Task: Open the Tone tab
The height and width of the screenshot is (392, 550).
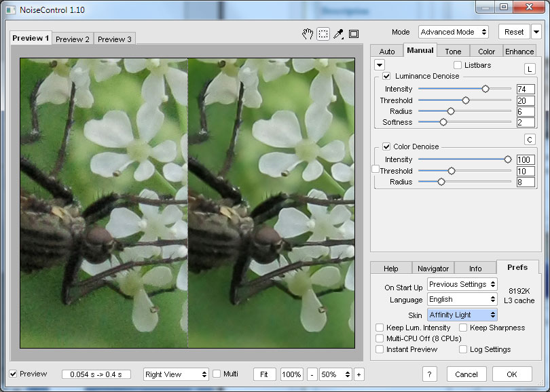Action: (x=453, y=51)
